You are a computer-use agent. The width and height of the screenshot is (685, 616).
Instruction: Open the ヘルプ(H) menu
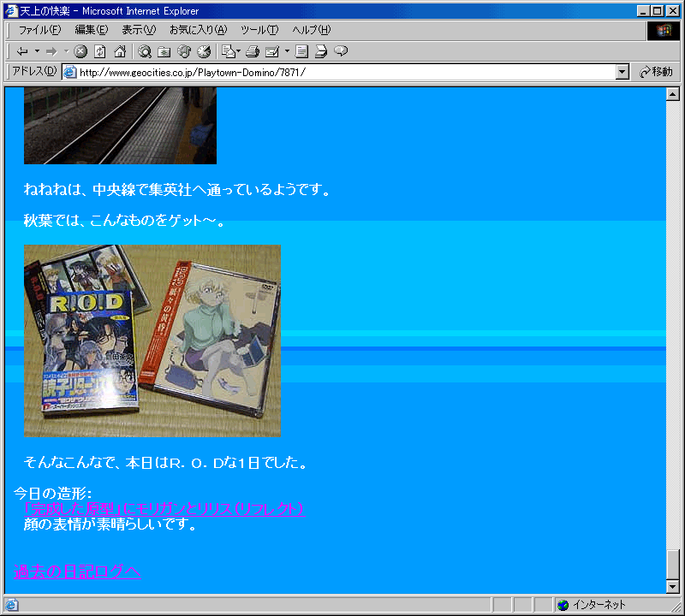pos(312,30)
